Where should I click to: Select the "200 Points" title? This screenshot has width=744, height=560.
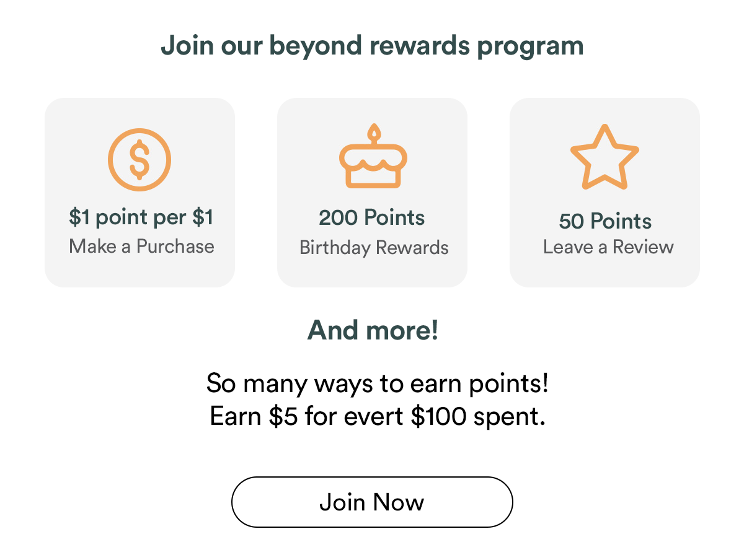pos(372,217)
